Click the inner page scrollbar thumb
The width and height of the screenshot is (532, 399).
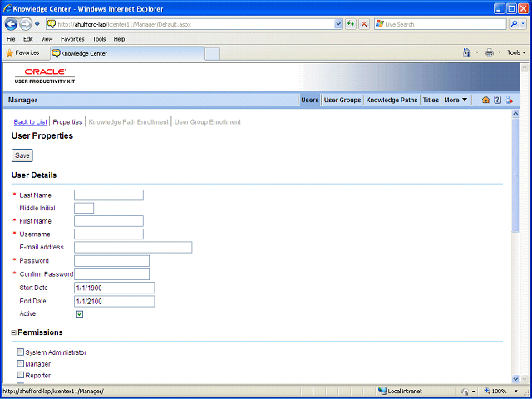click(515, 175)
